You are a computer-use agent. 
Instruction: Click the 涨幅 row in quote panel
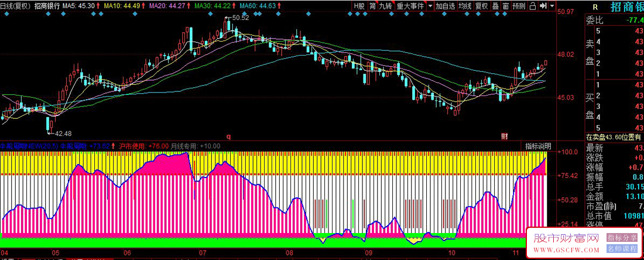614,167
